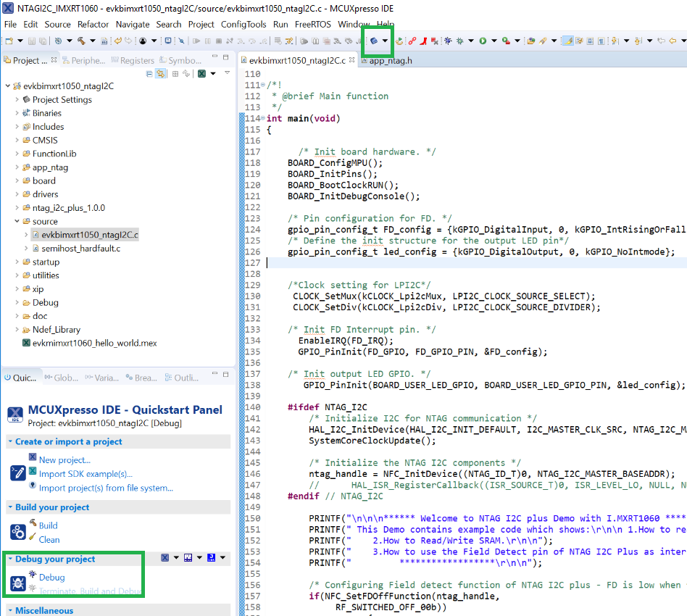The image size is (687, 616).
Task: Collapse the Create or import a project section
Action: 10,441
